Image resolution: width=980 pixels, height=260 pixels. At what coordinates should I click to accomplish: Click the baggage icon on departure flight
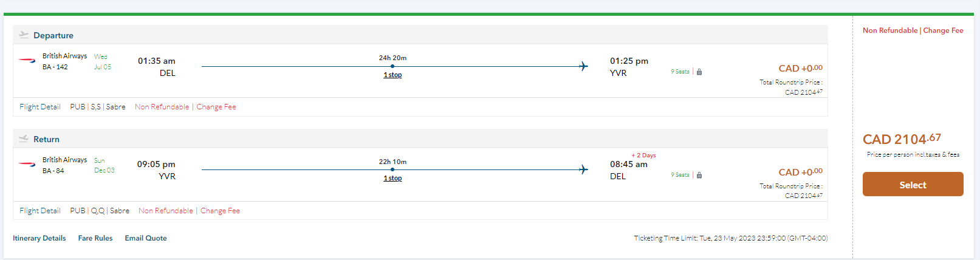699,72
